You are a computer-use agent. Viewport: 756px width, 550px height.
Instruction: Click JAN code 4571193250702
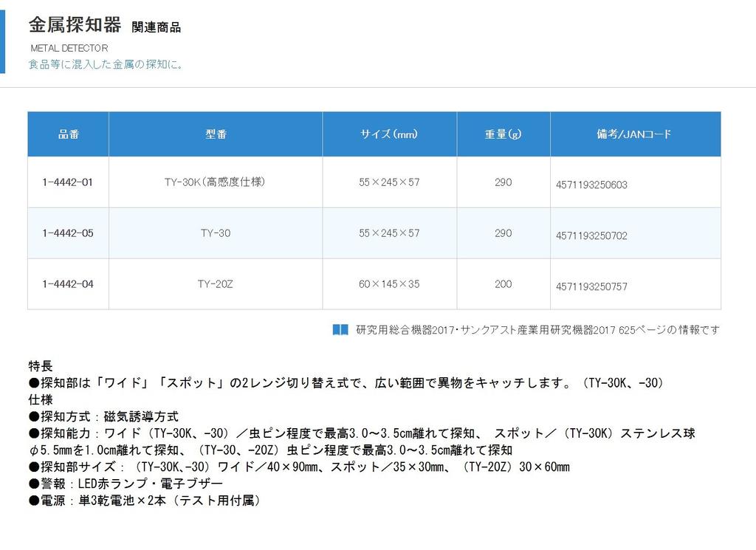(591, 236)
